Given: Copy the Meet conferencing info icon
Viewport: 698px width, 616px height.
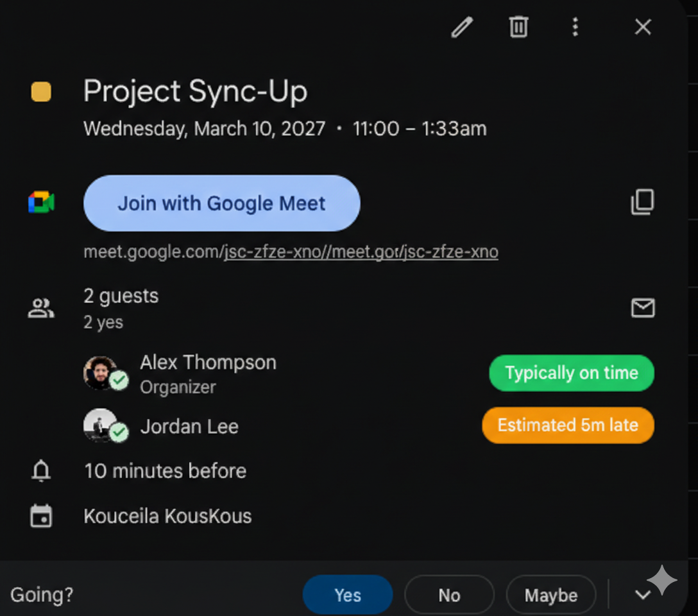Looking at the screenshot, I should [642, 202].
